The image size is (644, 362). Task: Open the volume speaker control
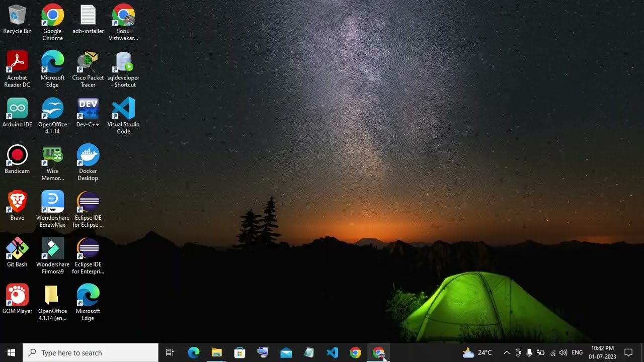pos(563,353)
